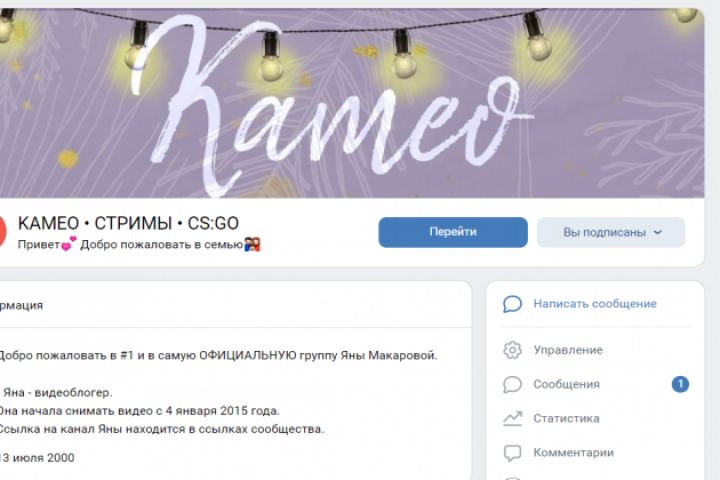Open the gear icon for Управление
Image resolution: width=720 pixels, height=480 pixels.
point(512,350)
